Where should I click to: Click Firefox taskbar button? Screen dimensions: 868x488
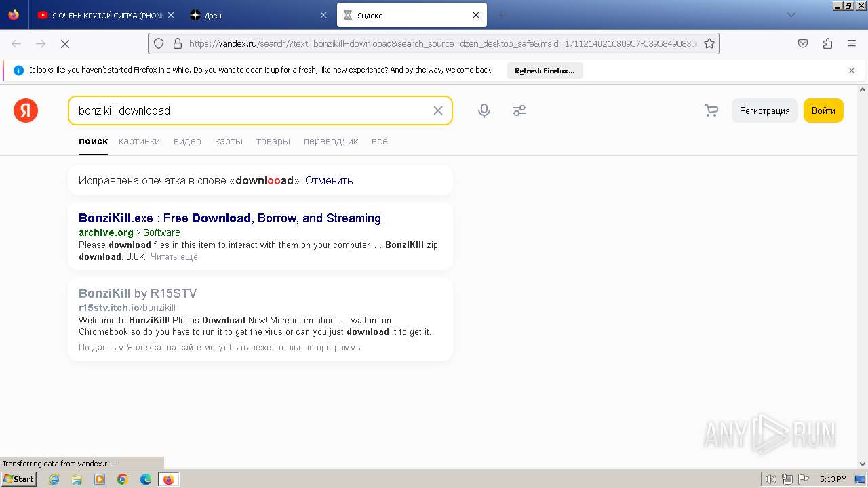169,479
